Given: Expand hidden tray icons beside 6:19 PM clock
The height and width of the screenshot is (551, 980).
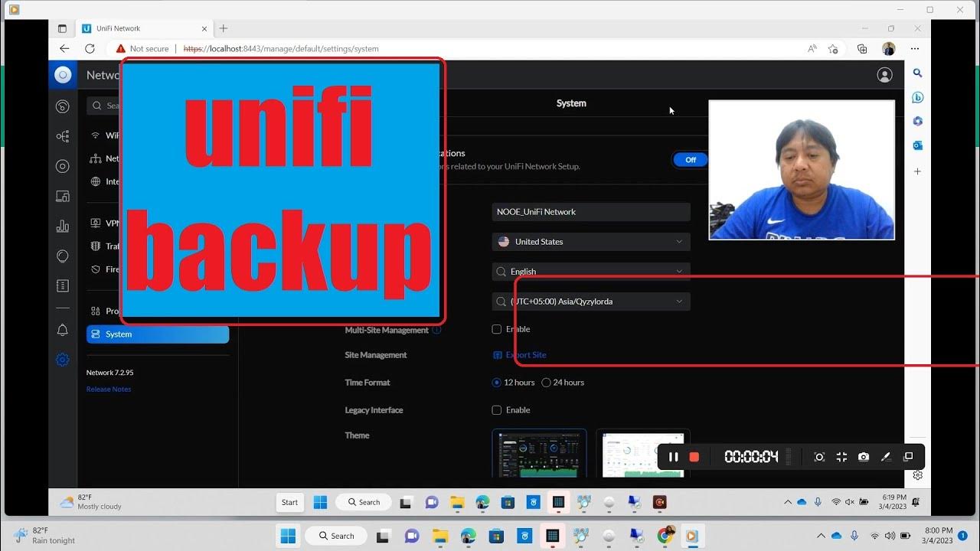Looking at the screenshot, I should (x=788, y=502).
